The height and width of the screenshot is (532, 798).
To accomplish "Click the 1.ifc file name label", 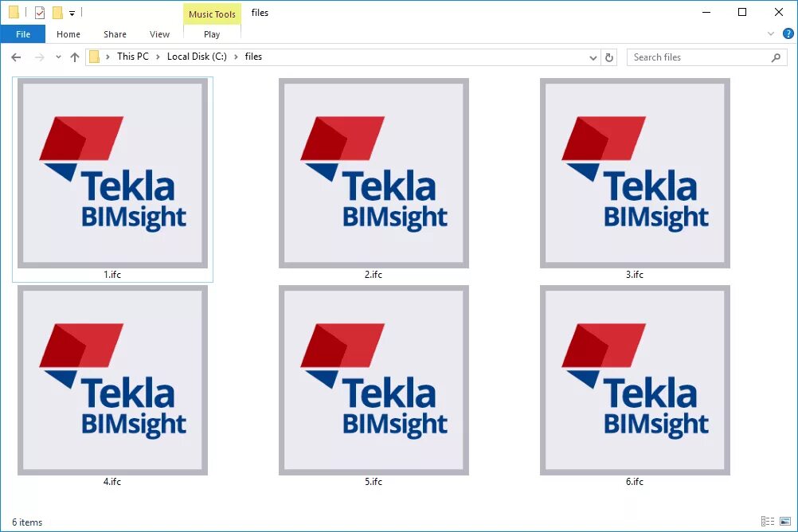I will (112, 275).
